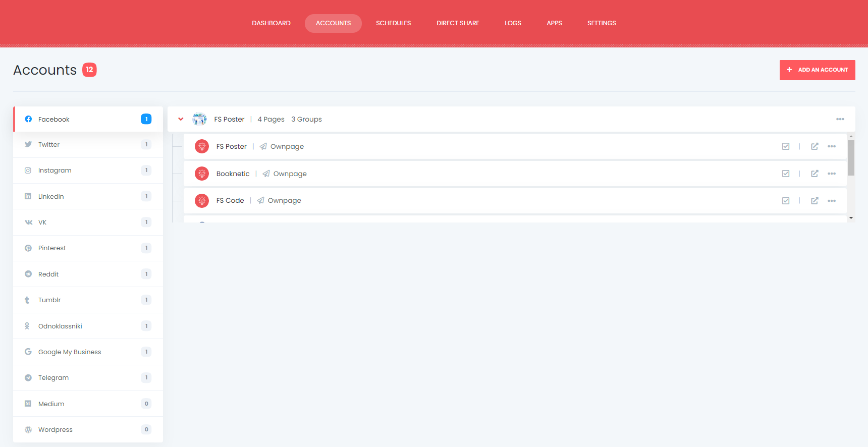Click the Telegram logo icon
The width and height of the screenshot is (868, 447).
click(28, 378)
